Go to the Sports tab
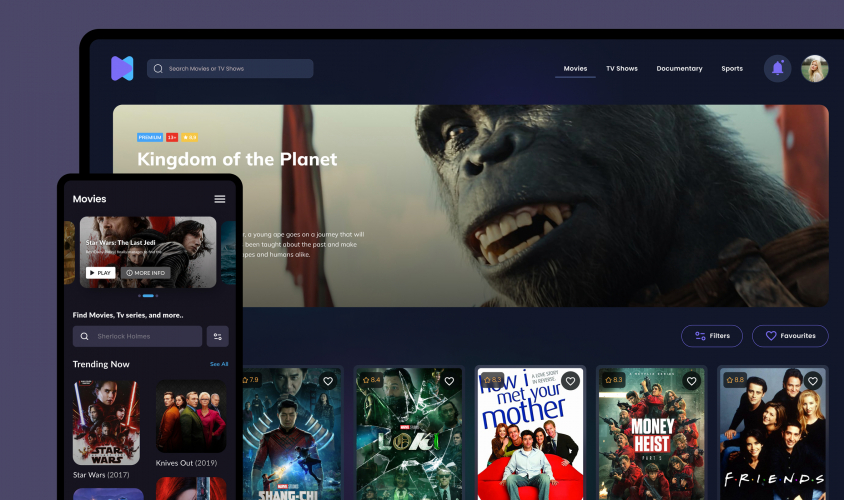Image resolution: width=844 pixels, height=500 pixels. 732,68
